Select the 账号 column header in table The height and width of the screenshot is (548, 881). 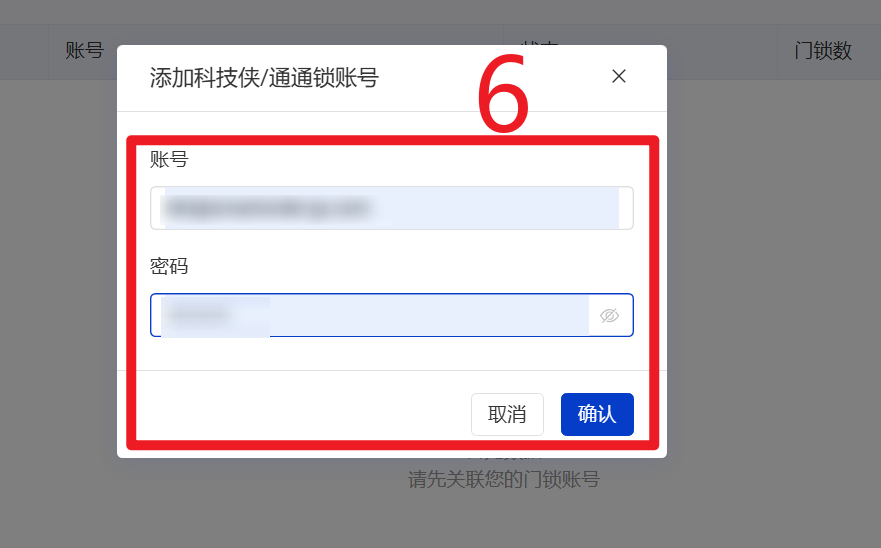click(84, 51)
